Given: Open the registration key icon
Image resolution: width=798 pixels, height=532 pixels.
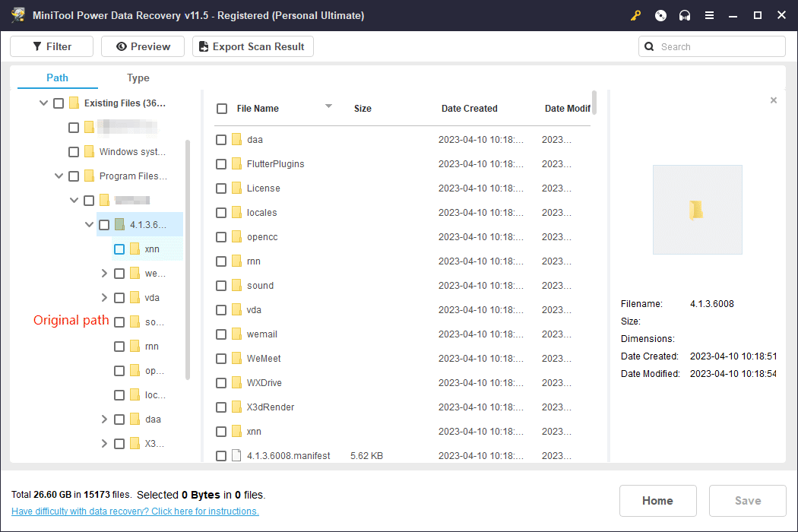Looking at the screenshot, I should 635,15.
